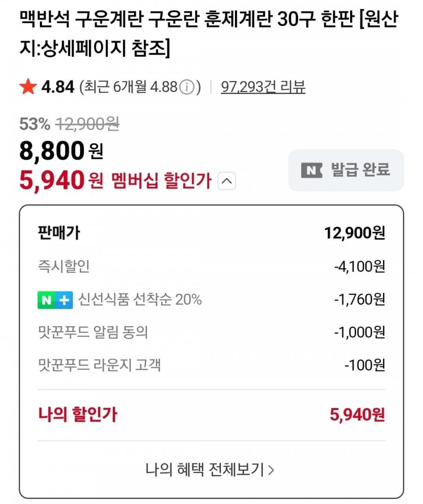Tap the info icon beside 4.88

(187, 87)
